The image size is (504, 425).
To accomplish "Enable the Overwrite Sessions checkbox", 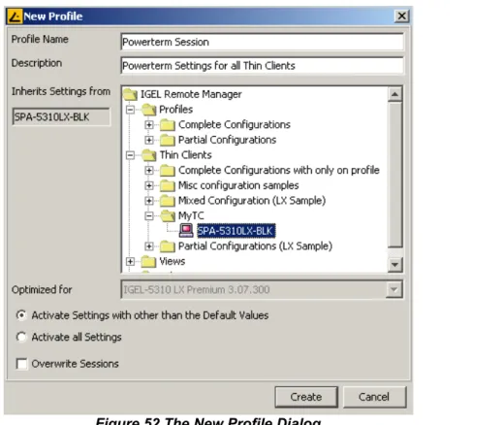I will click(21, 364).
